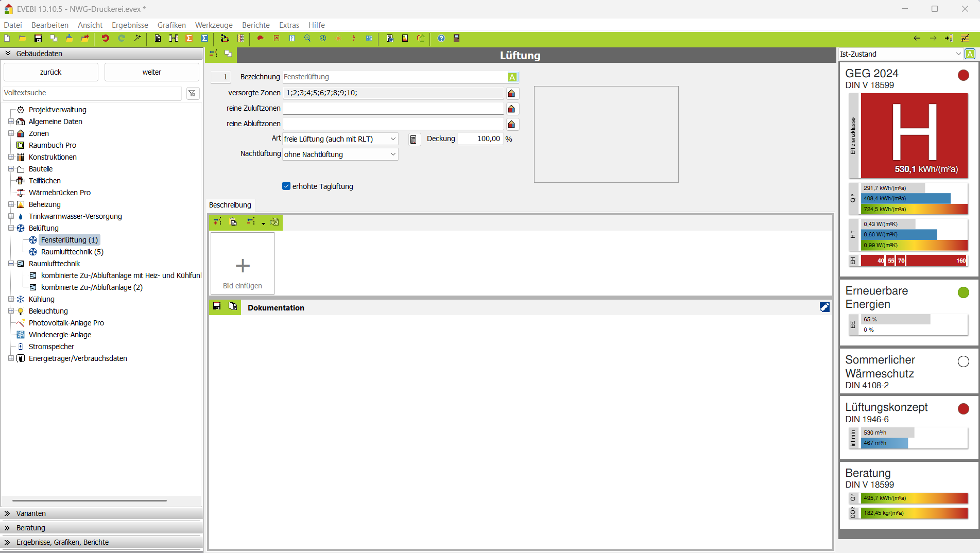Screen dimensions: 980x553
Task: Click the Deckung percentage input field
Action: click(480, 139)
